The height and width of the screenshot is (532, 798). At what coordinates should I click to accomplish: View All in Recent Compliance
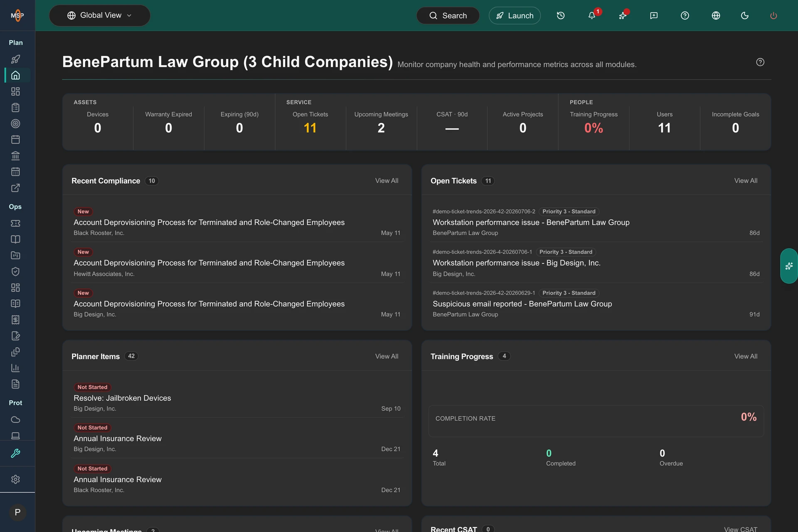tap(387, 180)
